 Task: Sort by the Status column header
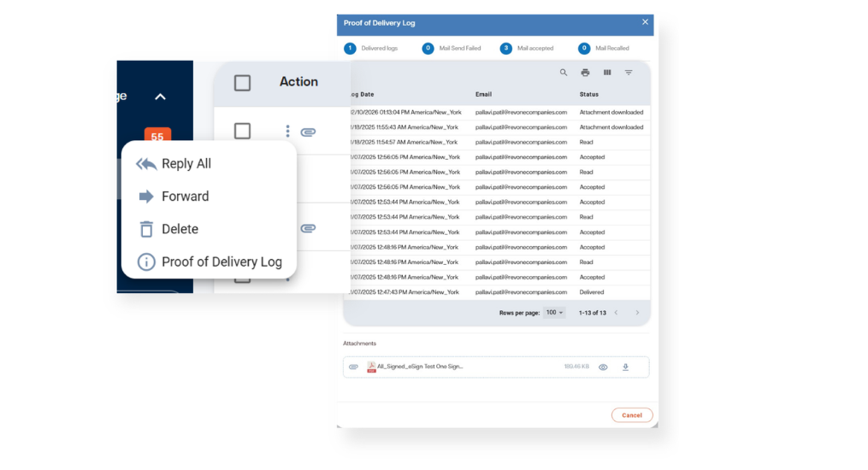click(x=589, y=95)
